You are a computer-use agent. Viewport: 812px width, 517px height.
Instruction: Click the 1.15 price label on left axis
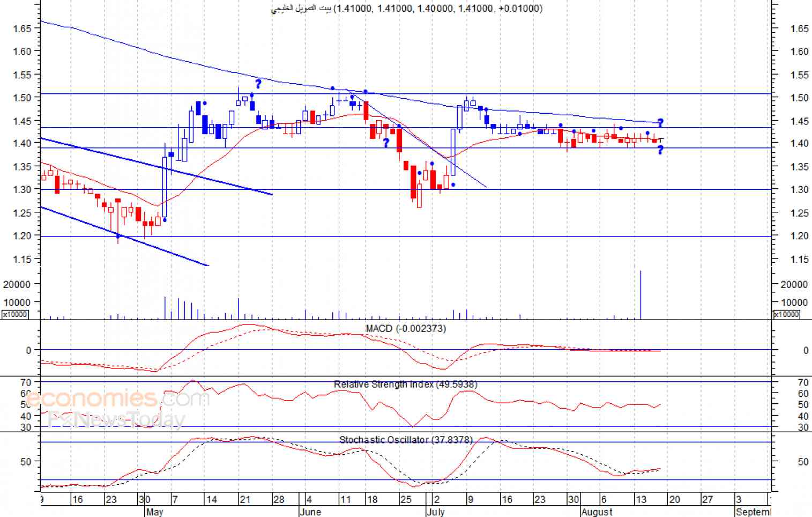22,259
